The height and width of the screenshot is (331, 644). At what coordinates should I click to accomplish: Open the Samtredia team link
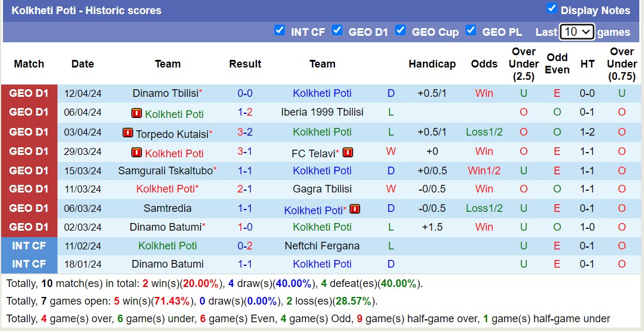click(x=167, y=208)
